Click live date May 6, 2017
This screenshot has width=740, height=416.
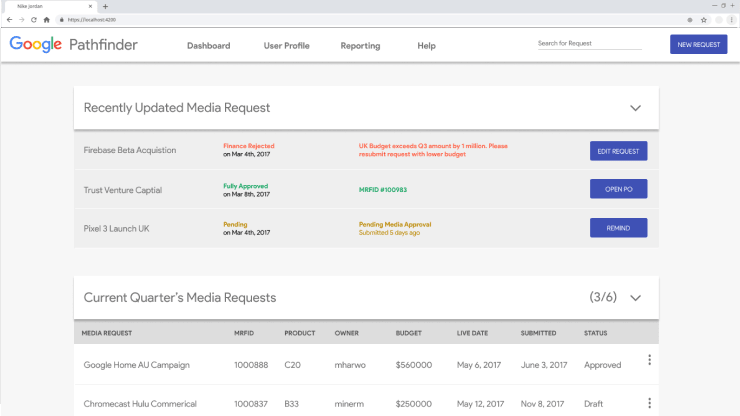coord(479,365)
